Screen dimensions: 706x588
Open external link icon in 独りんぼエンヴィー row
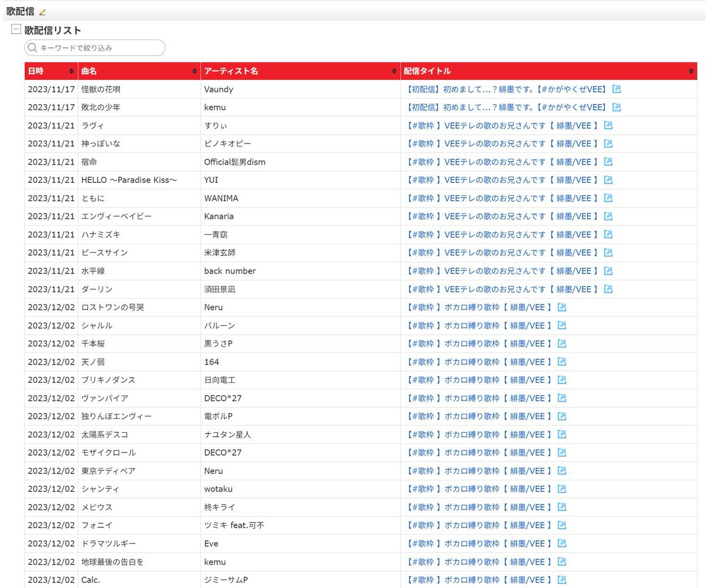(562, 416)
